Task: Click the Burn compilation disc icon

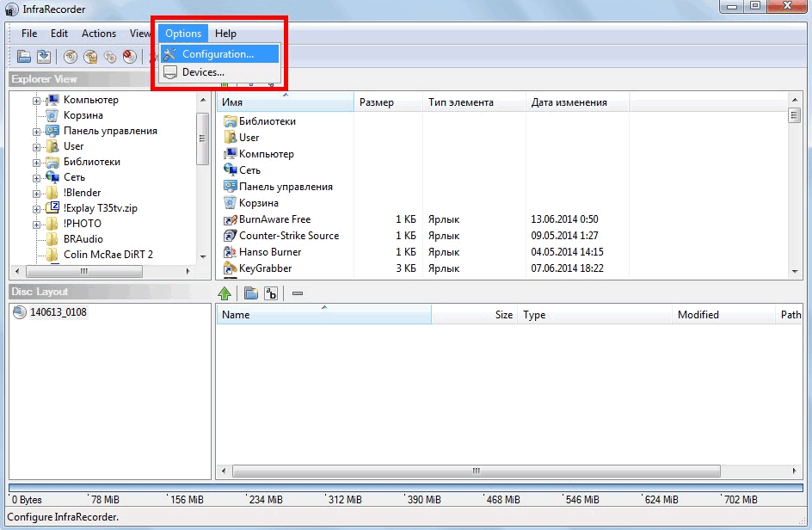Action: [71, 56]
